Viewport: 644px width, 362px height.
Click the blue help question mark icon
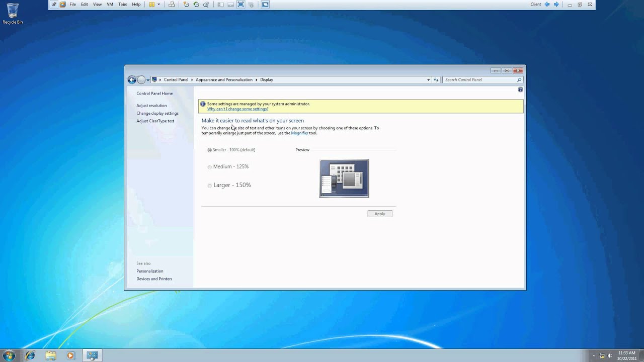520,89
